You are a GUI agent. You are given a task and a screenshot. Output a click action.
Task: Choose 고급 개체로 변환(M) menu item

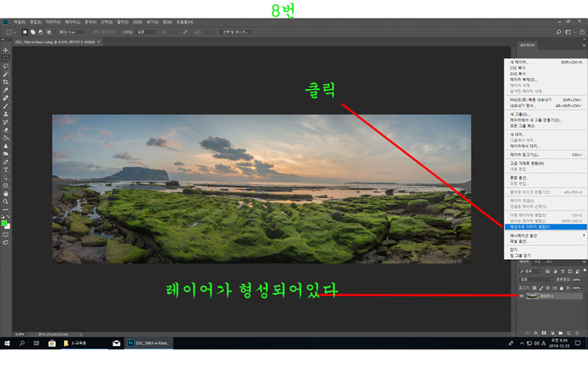[545, 163]
